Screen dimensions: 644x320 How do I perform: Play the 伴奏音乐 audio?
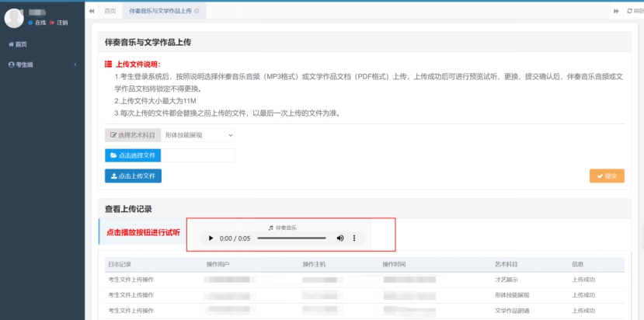pos(210,238)
